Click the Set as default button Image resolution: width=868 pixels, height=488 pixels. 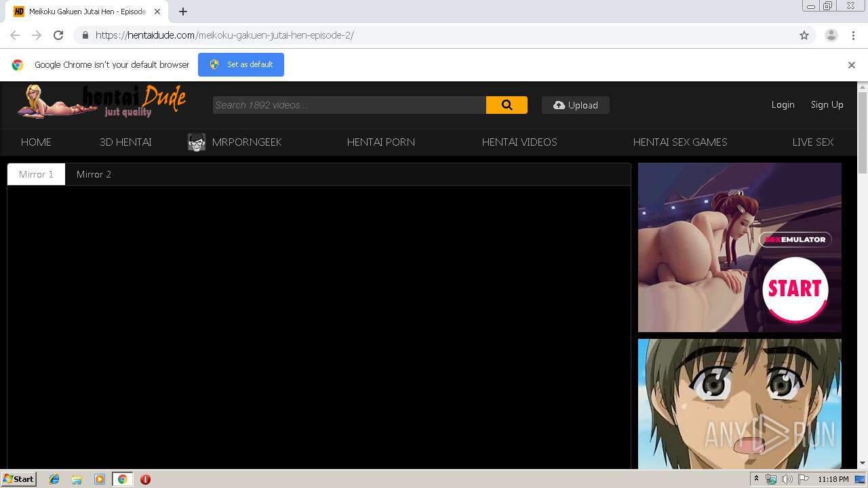(x=241, y=64)
